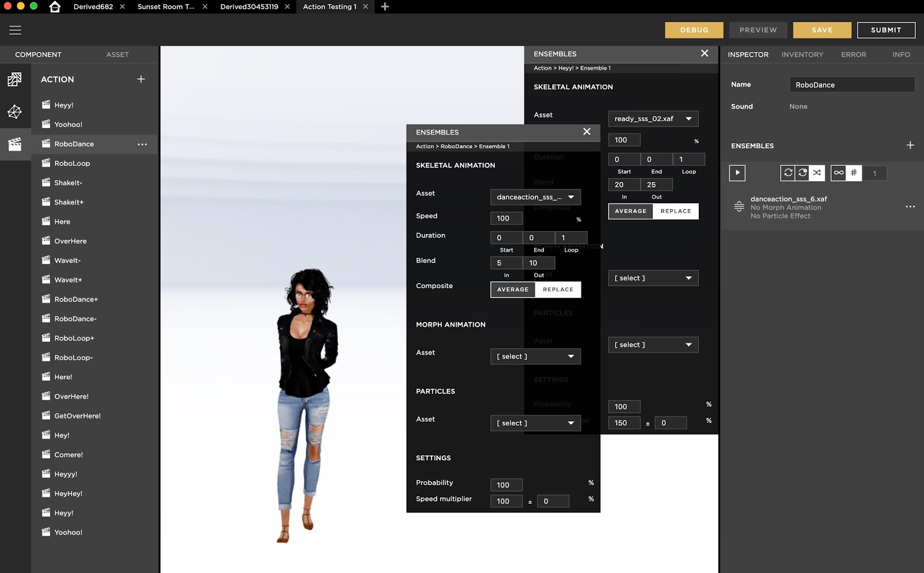Open Morph Animation asset dropdown in RoboDance panel
The height and width of the screenshot is (573, 924).
click(x=535, y=356)
